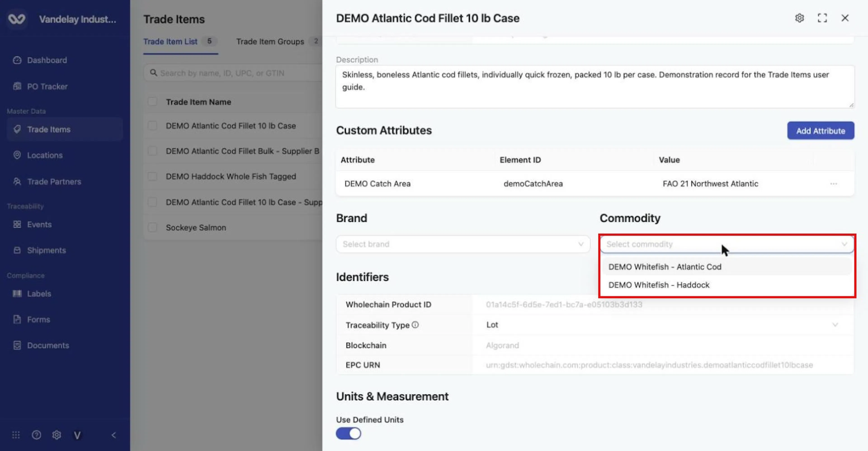This screenshot has width=868, height=451.
Task: Open Forms page icon
Action: pos(17,319)
